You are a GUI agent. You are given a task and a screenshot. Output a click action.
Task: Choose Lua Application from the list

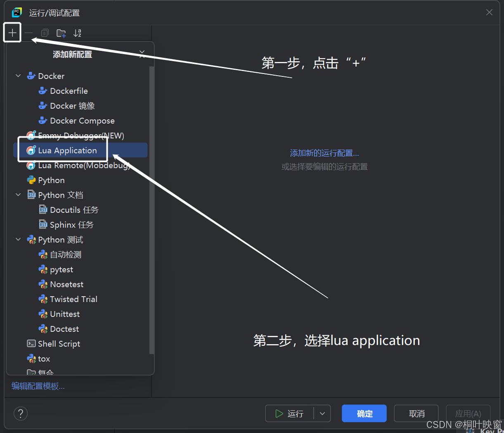point(80,150)
